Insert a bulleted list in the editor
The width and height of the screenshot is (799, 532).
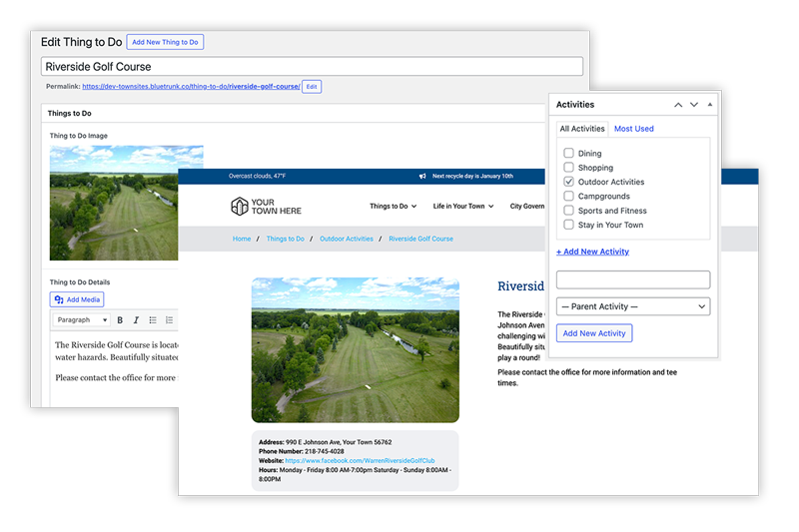153,320
